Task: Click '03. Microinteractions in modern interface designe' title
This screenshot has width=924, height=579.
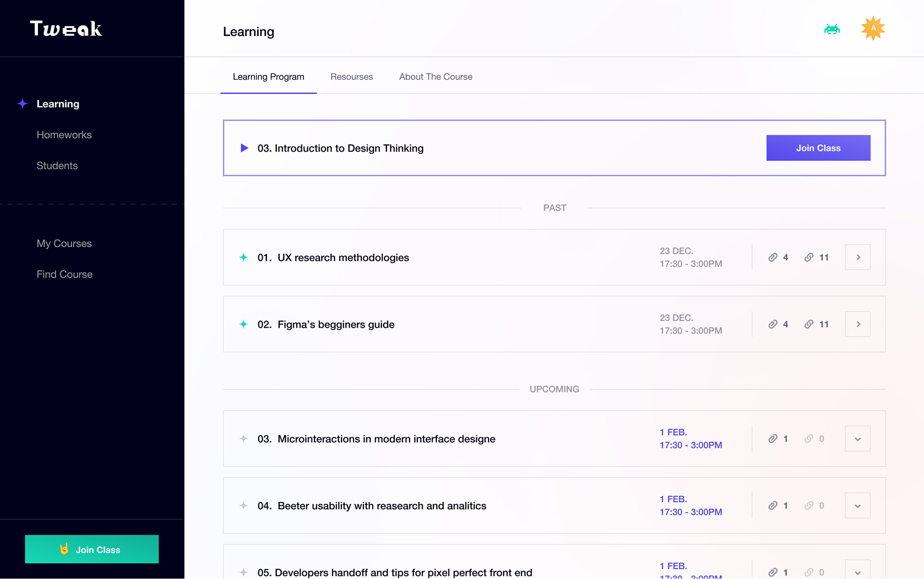Action: (376, 439)
